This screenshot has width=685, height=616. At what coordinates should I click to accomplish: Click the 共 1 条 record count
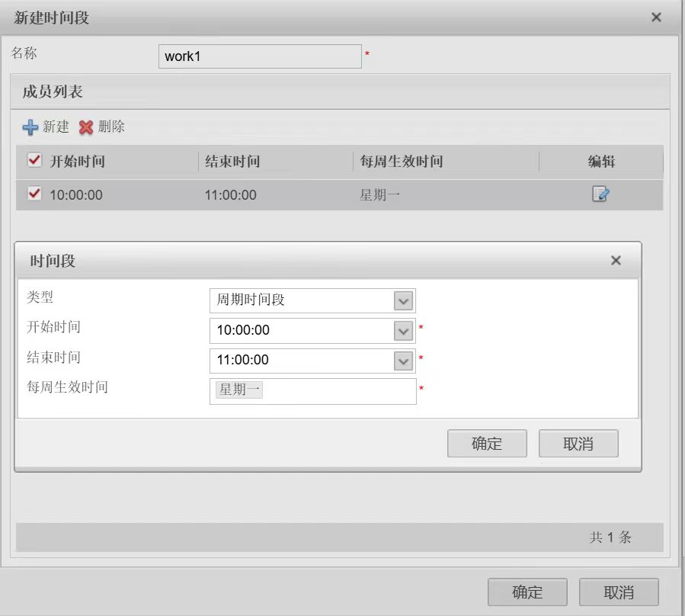[x=610, y=537]
